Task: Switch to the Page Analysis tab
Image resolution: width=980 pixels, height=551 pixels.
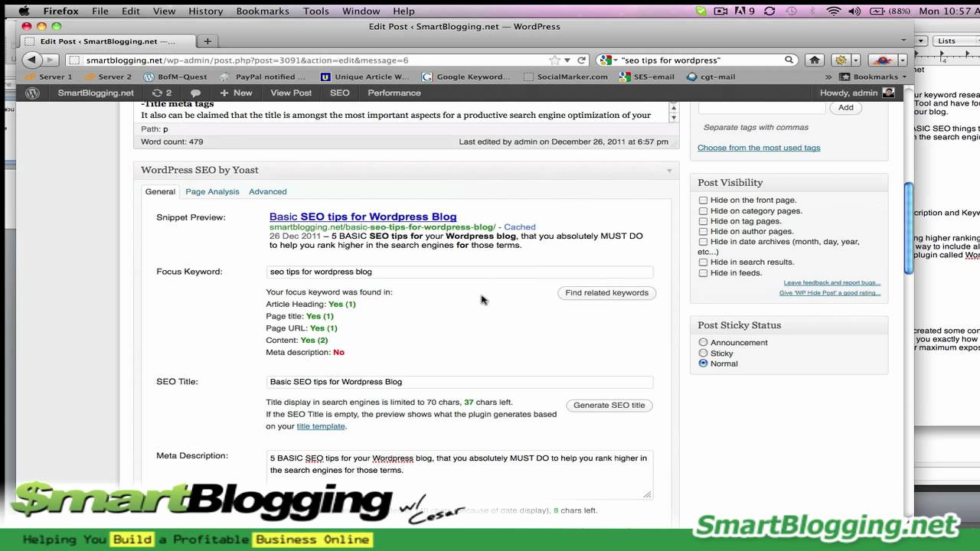Action: (x=212, y=191)
